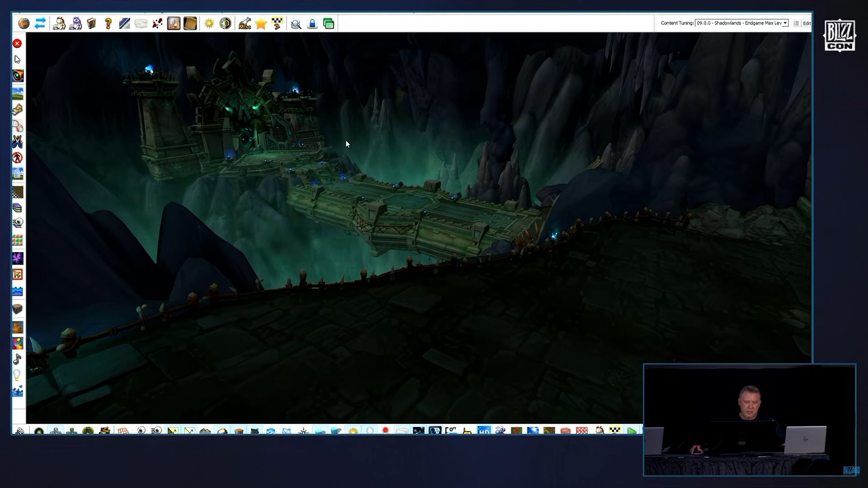
Task: Click the list icon beside Content Tuning
Action: tap(796, 23)
